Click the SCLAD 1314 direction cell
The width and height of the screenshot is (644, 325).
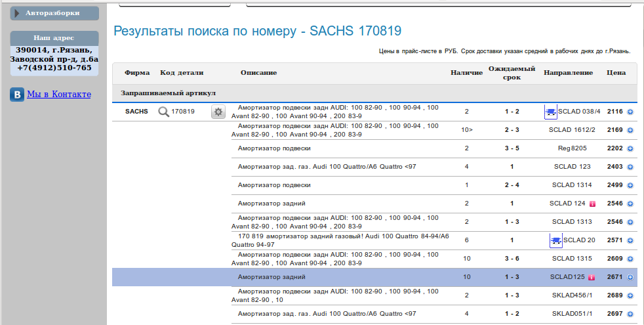pos(572,185)
